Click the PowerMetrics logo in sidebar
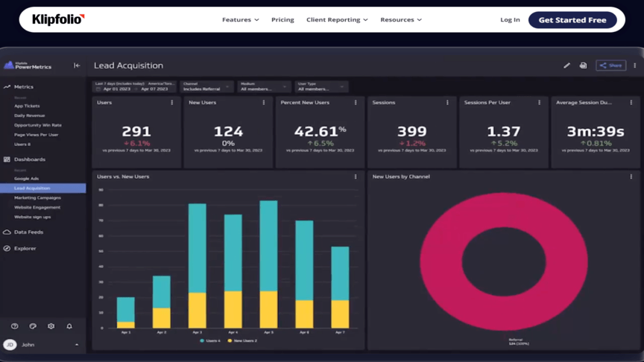This screenshot has width=644, height=362. (28, 66)
